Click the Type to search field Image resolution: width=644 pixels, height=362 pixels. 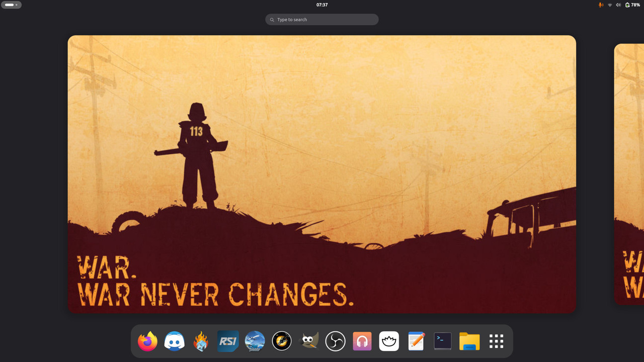(x=321, y=19)
